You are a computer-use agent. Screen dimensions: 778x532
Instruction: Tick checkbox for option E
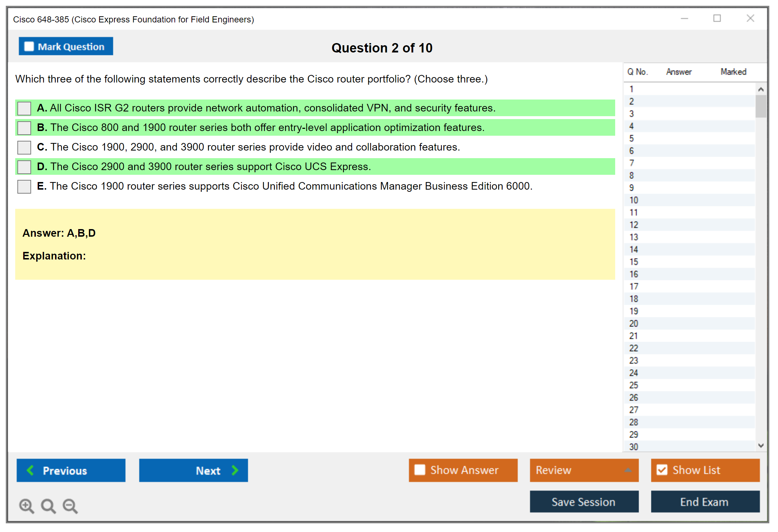[24, 186]
